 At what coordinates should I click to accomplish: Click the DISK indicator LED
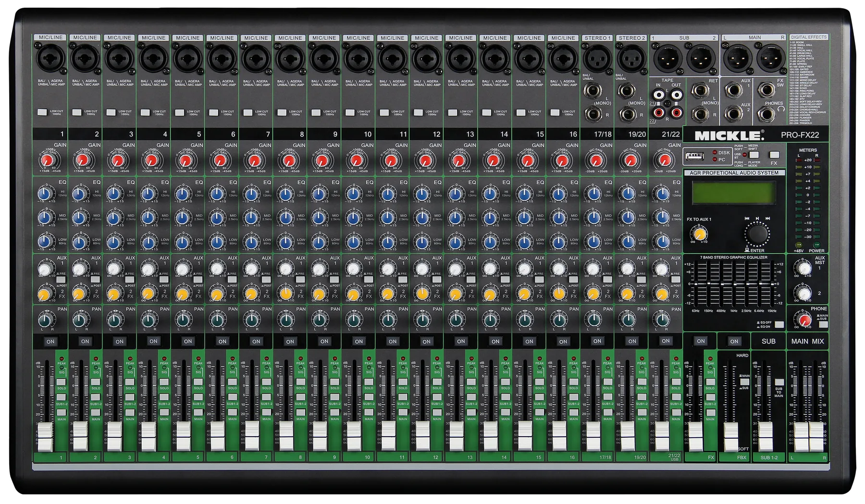(x=715, y=152)
